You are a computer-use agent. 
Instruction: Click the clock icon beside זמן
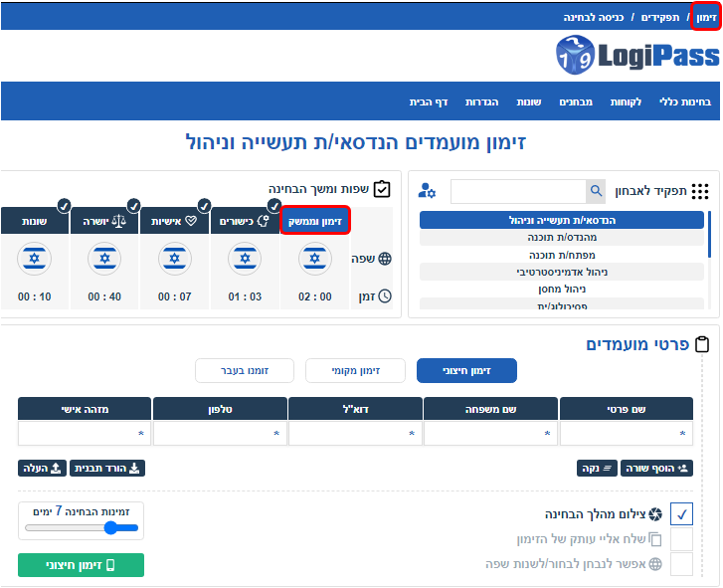point(385,296)
